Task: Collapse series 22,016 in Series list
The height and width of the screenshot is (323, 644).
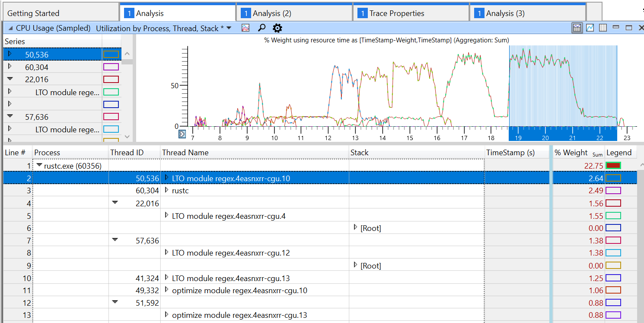Action: tap(10, 79)
